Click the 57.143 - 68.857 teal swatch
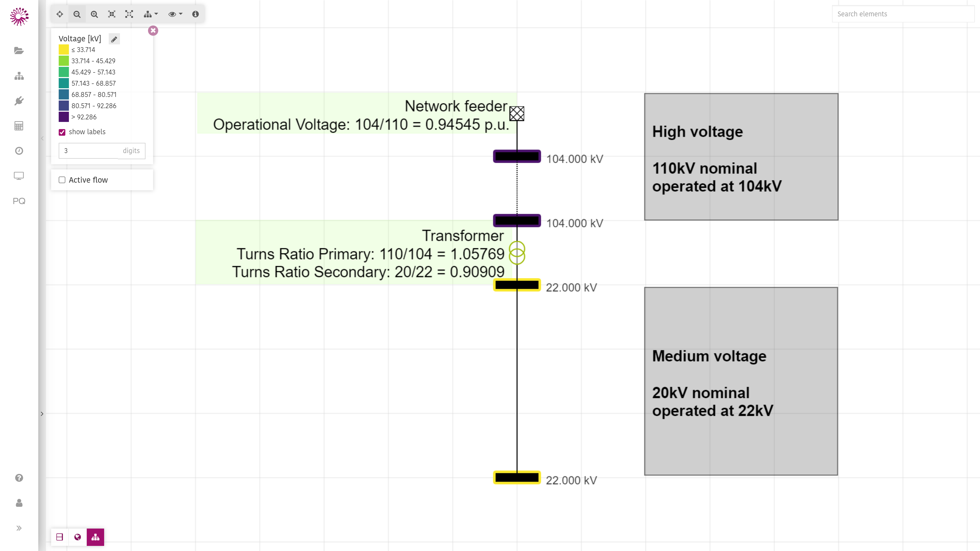The image size is (980, 551). (x=64, y=83)
